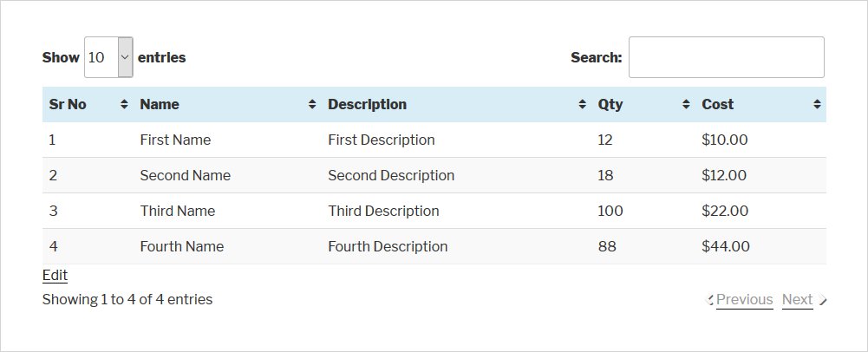Select the First Name row cell
Image resolution: width=868 pixels, height=352 pixels.
pos(175,140)
